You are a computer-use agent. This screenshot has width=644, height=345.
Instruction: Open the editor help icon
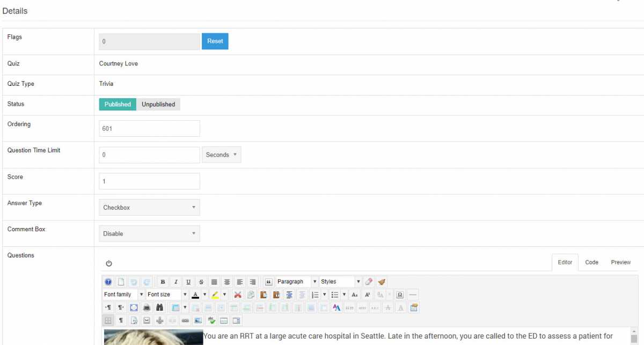pos(108,282)
